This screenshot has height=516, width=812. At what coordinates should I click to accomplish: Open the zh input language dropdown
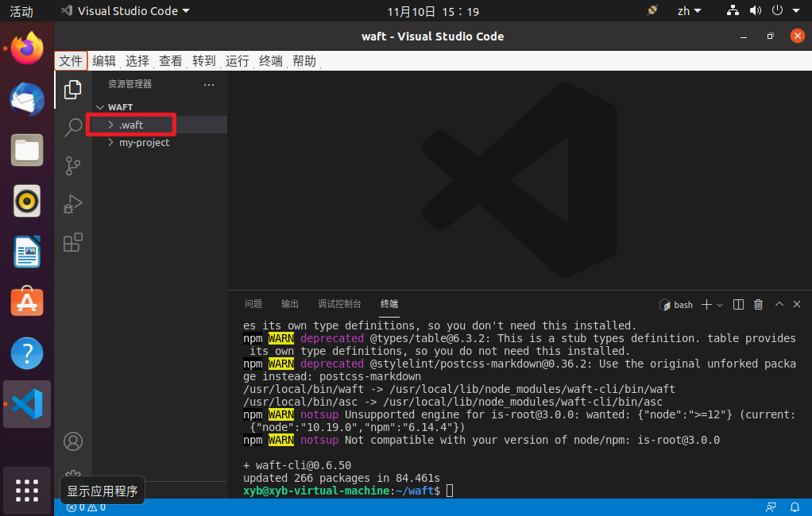tap(690, 11)
